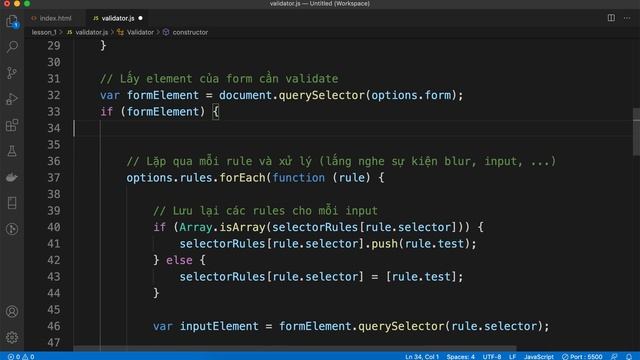Open the Accounts icon
The width and height of the screenshot is (640, 360).
pyautogui.click(x=12, y=311)
